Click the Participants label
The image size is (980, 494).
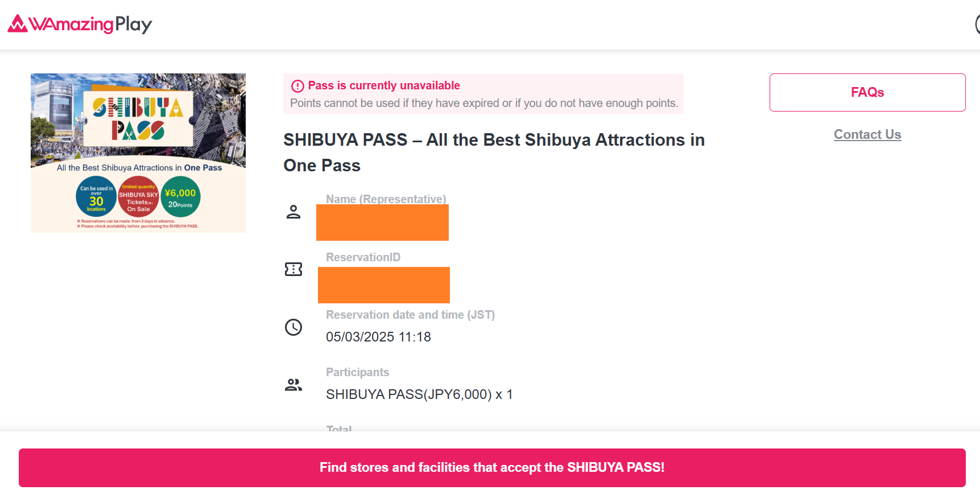[357, 372]
